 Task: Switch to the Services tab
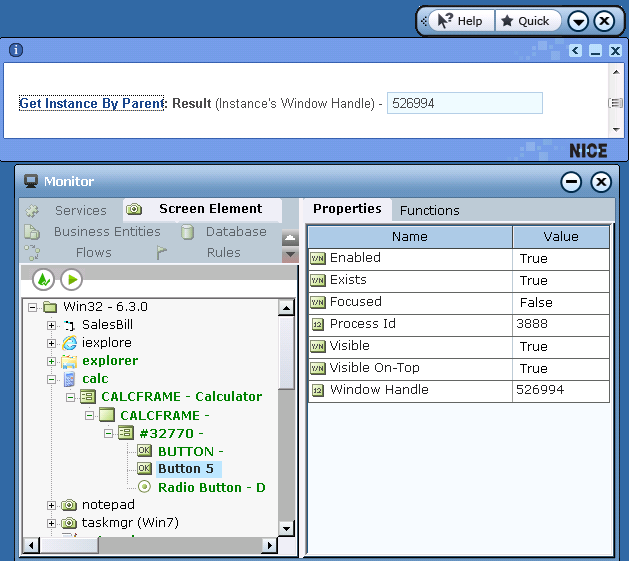(81, 210)
